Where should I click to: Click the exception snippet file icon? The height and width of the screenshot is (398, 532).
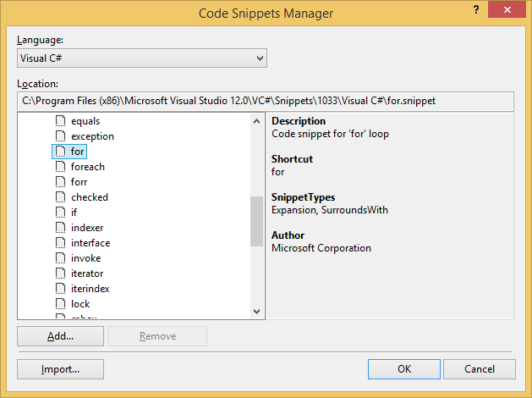tap(60, 136)
